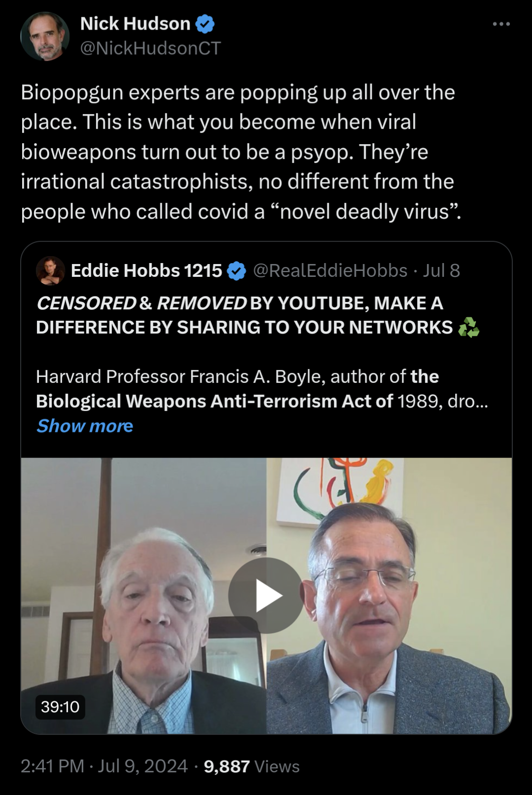
Task: Click the 39:10 video duration label
Action: coord(60,707)
